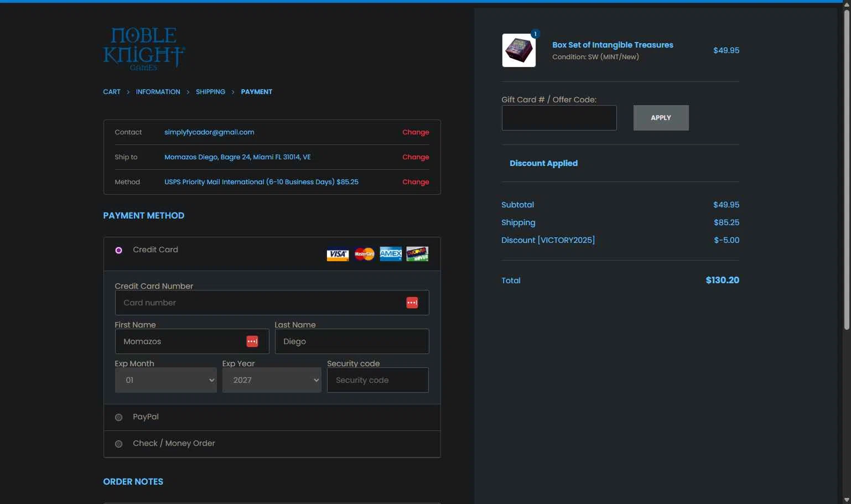Click the Condition: SW (MINT/New) text

point(595,57)
